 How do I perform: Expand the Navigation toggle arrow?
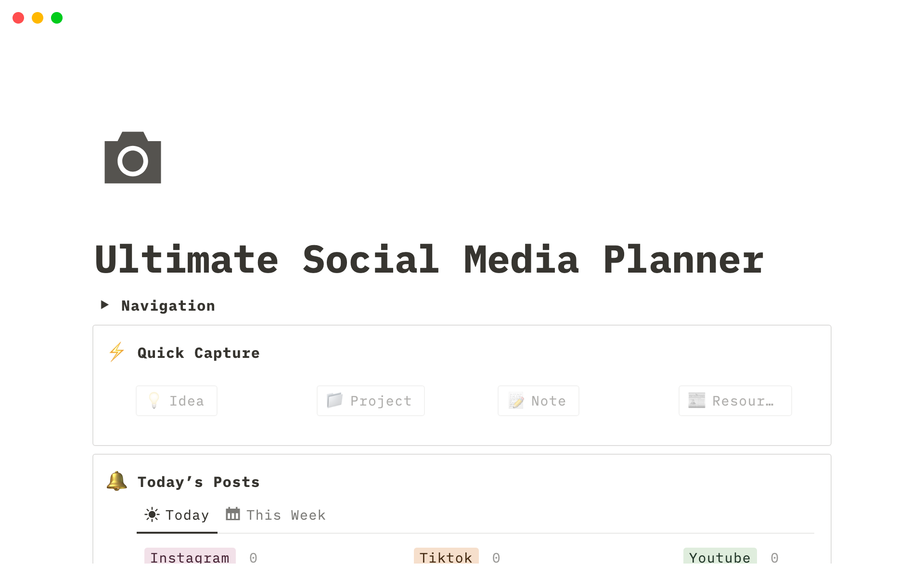tap(104, 305)
